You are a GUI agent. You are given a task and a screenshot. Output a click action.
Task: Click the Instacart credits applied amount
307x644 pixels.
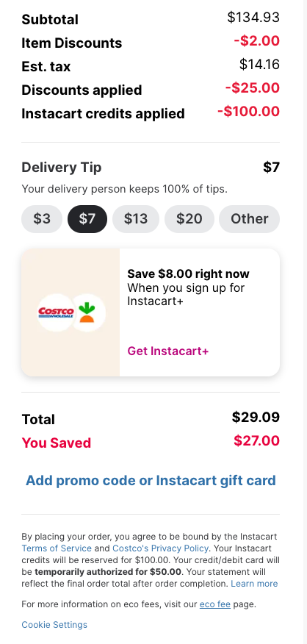pyautogui.click(x=249, y=111)
